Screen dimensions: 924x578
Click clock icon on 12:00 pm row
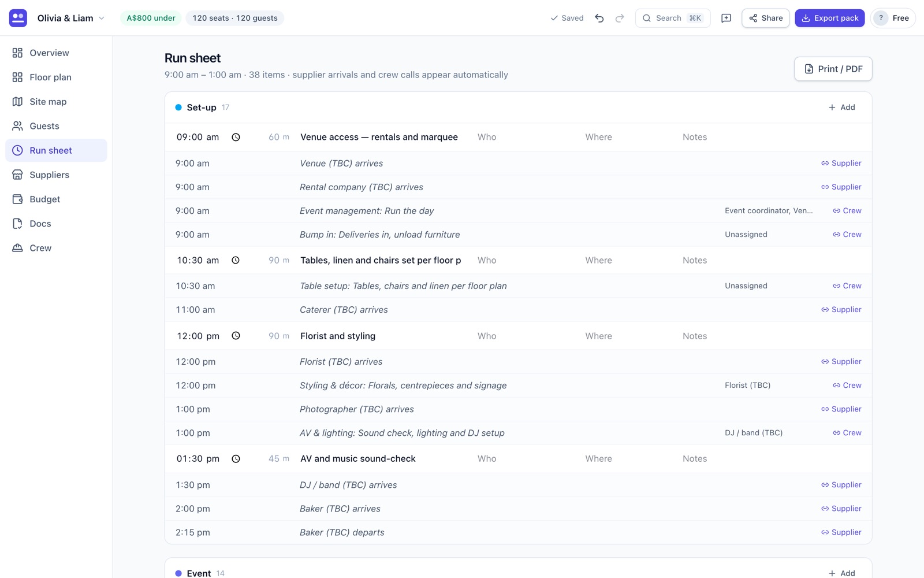(236, 336)
